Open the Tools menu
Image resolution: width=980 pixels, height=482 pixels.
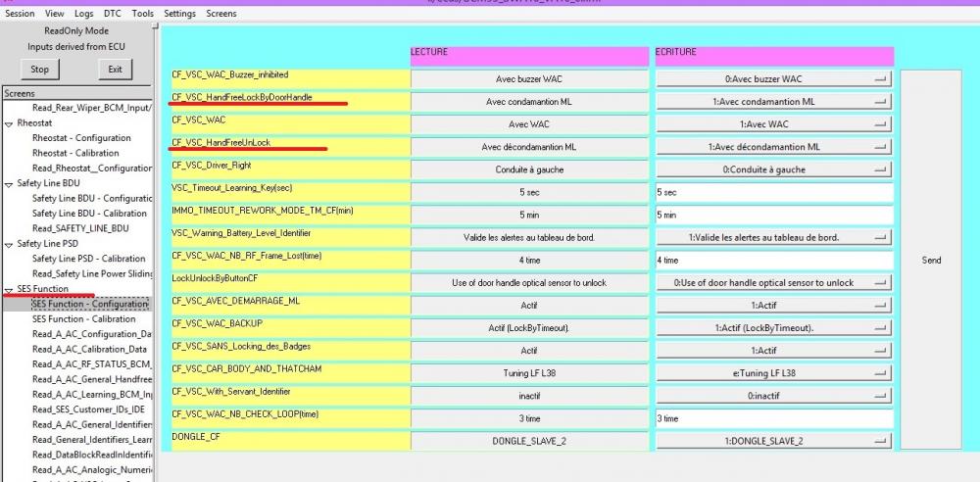tap(142, 13)
